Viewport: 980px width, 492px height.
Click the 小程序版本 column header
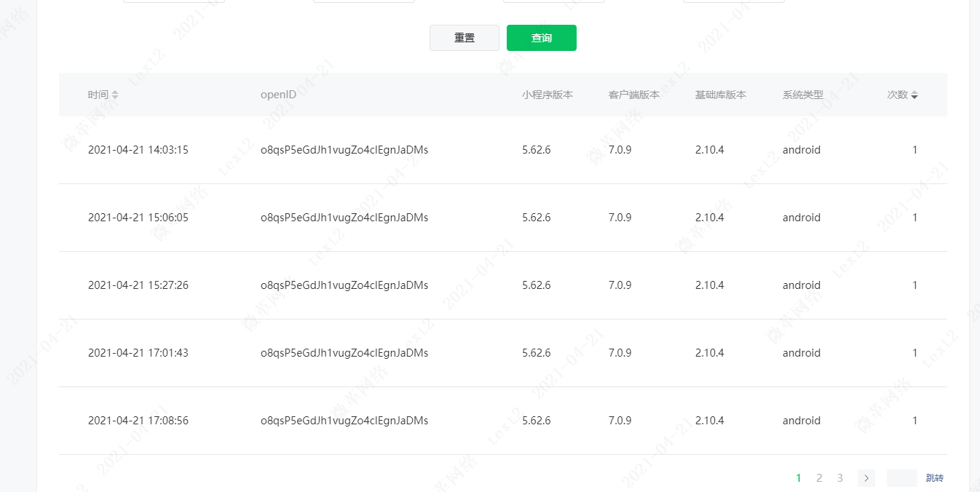(548, 95)
